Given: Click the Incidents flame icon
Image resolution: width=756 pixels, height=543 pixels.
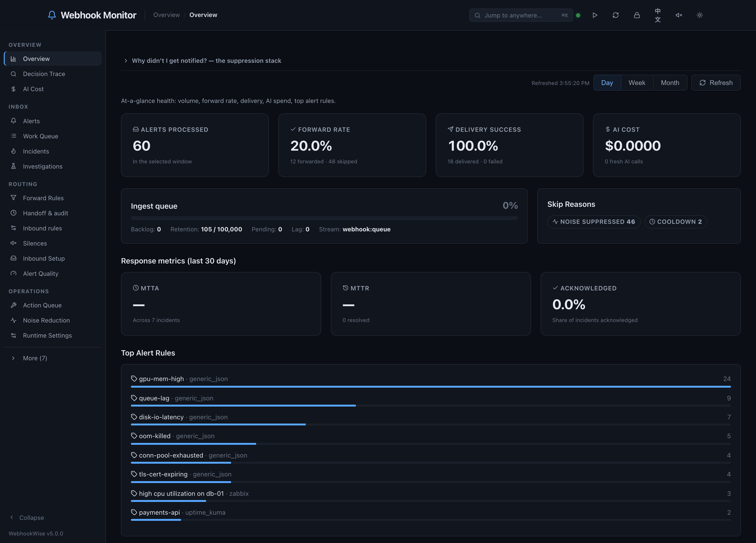Looking at the screenshot, I should (x=13, y=151).
